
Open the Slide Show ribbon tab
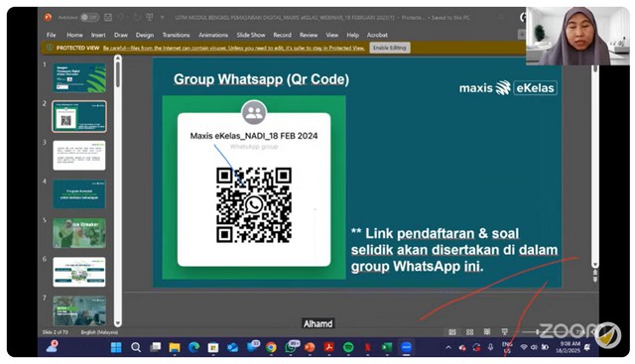[251, 35]
